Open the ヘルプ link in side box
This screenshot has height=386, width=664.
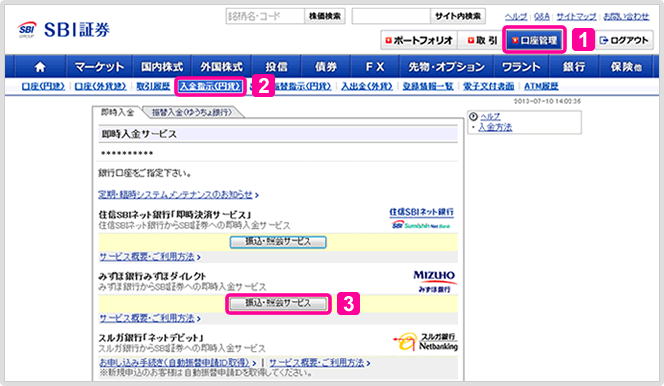click(x=490, y=116)
